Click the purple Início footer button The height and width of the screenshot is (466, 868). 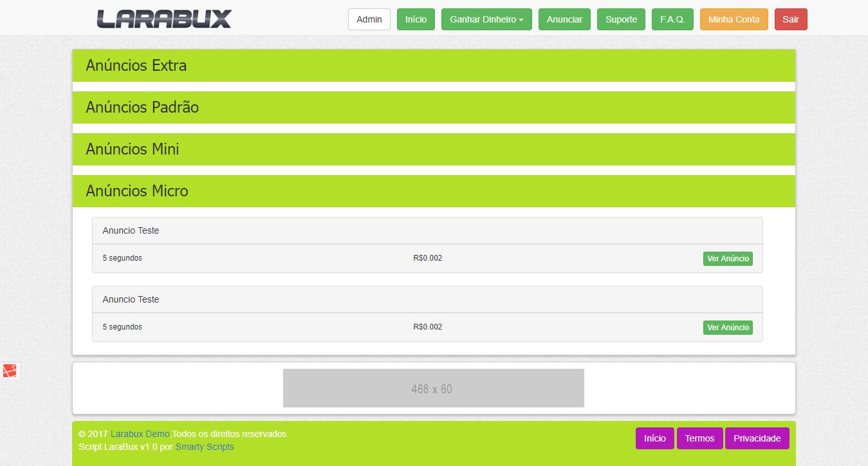pyautogui.click(x=655, y=438)
